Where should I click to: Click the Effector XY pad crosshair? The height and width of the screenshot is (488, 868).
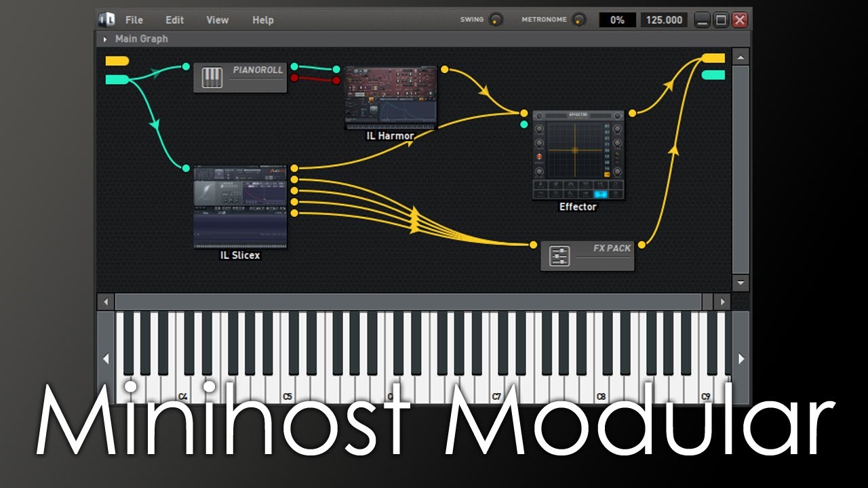575,150
